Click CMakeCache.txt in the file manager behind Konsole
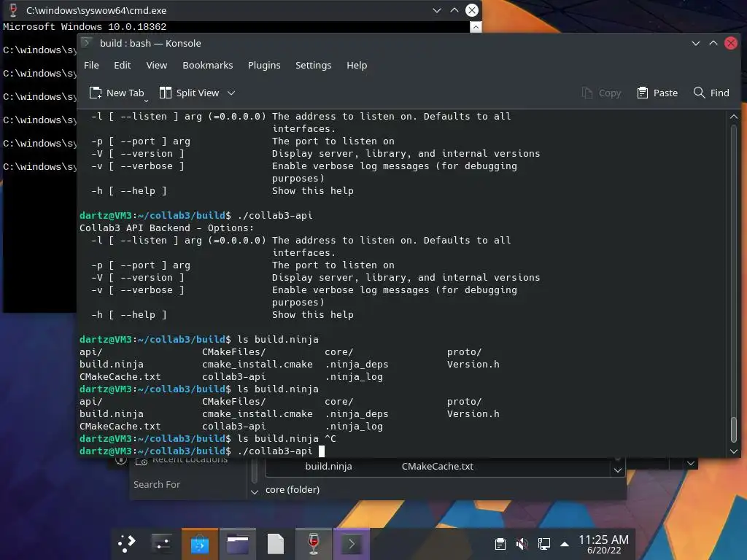 438,466
